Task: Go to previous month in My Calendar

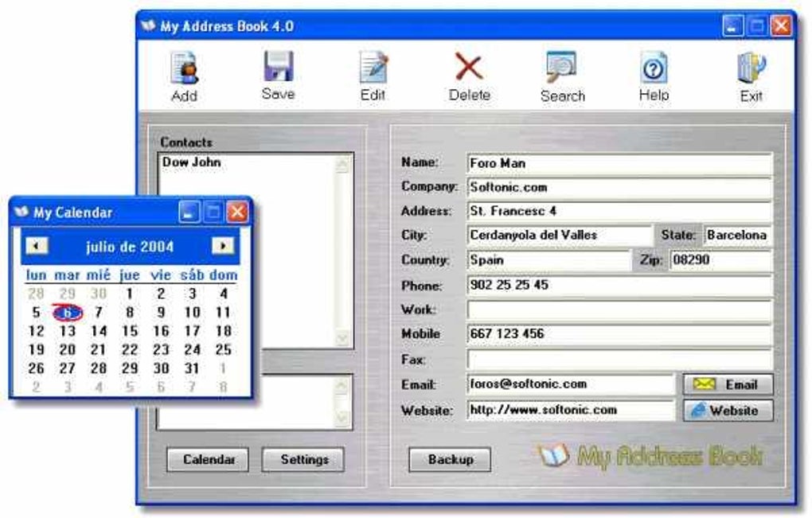Action: tap(37, 245)
